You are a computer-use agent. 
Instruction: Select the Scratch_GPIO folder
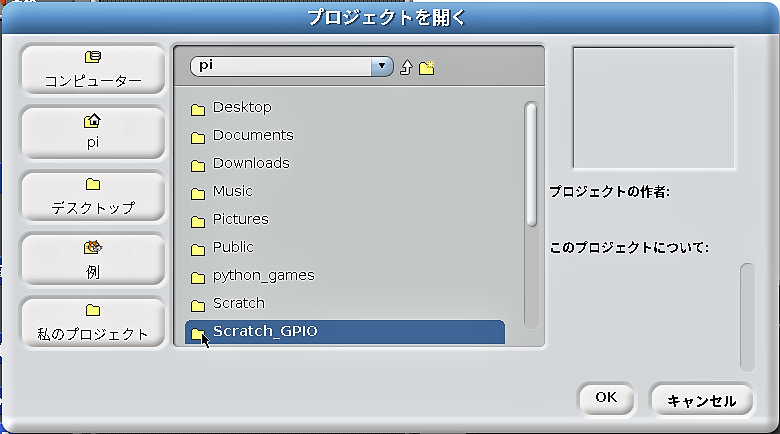pyautogui.click(x=345, y=331)
